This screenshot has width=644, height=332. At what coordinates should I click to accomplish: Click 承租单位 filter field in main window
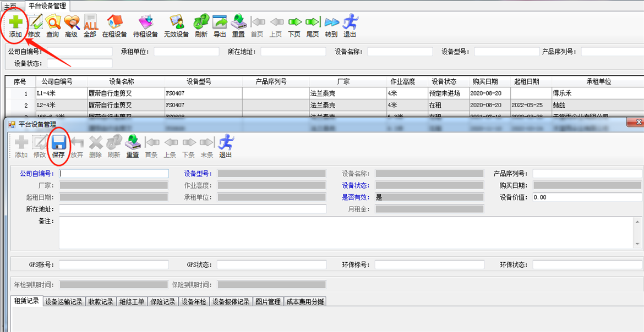187,51
